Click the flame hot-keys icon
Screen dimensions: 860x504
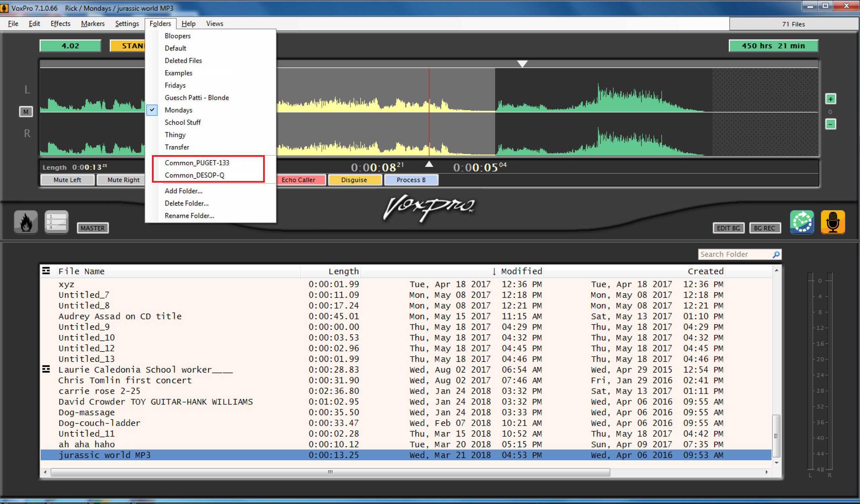(26, 222)
